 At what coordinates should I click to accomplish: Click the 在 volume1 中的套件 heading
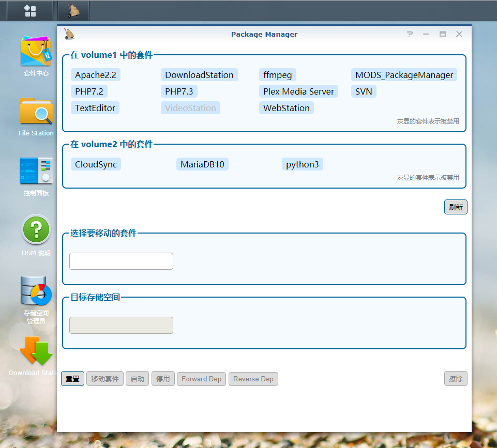tap(112, 55)
